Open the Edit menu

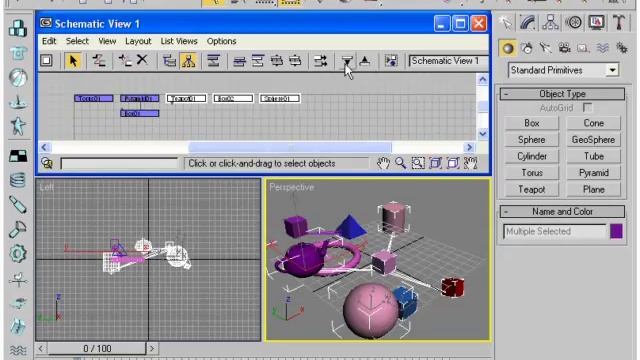49,41
